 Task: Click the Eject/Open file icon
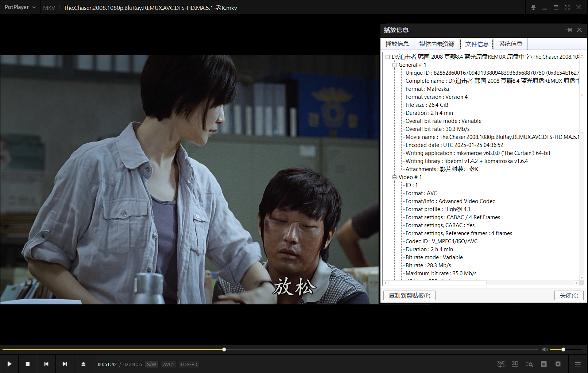(x=84, y=364)
